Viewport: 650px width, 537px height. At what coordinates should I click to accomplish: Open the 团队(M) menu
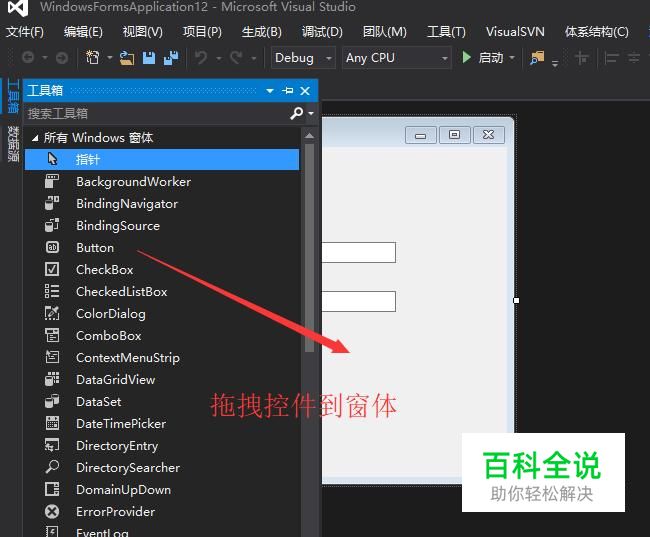click(385, 32)
